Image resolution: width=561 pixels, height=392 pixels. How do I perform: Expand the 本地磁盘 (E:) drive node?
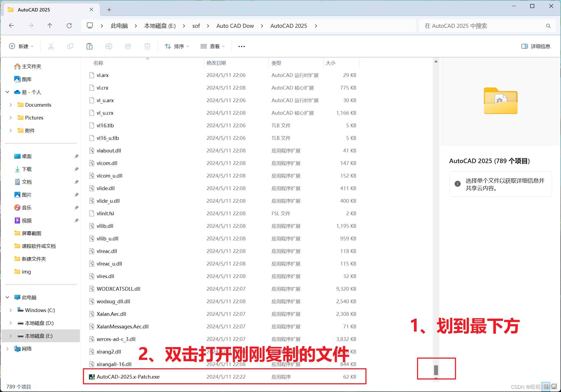click(x=11, y=336)
